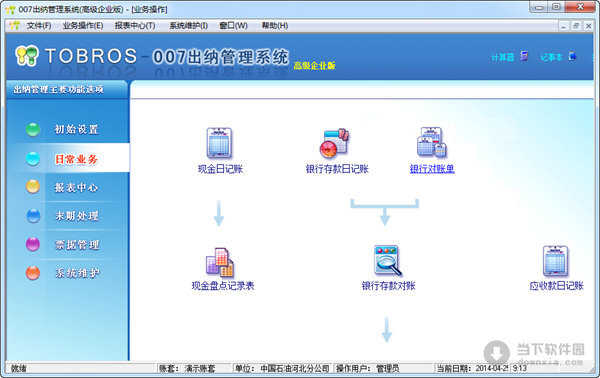Minimize the main application window
This screenshot has width=600, height=378.
pyautogui.click(x=539, y=7)
